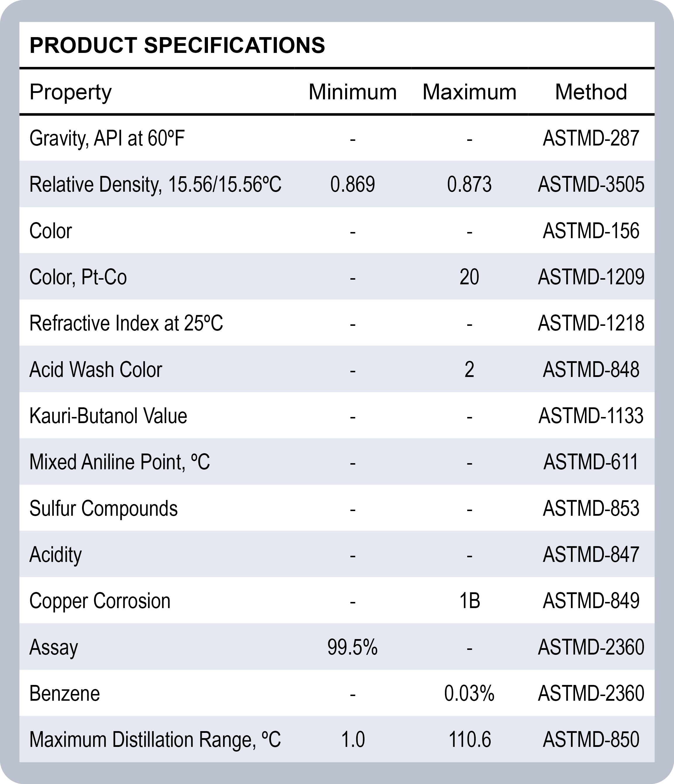Viewport: 674px width, 784px height.
Task: Select the Kauri-Butanol Value row label
Action: click(x=108, y=416)
